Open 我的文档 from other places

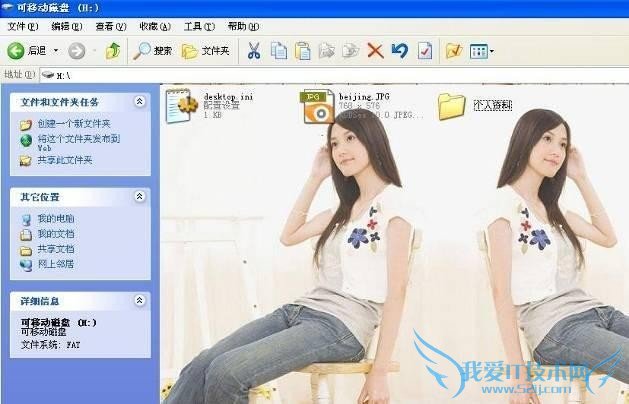(56, 234)
